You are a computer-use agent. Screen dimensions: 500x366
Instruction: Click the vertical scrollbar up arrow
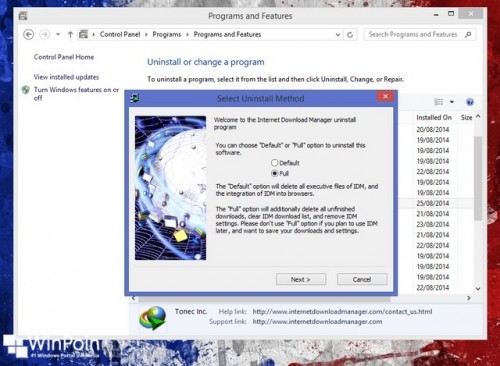(478, 116)
